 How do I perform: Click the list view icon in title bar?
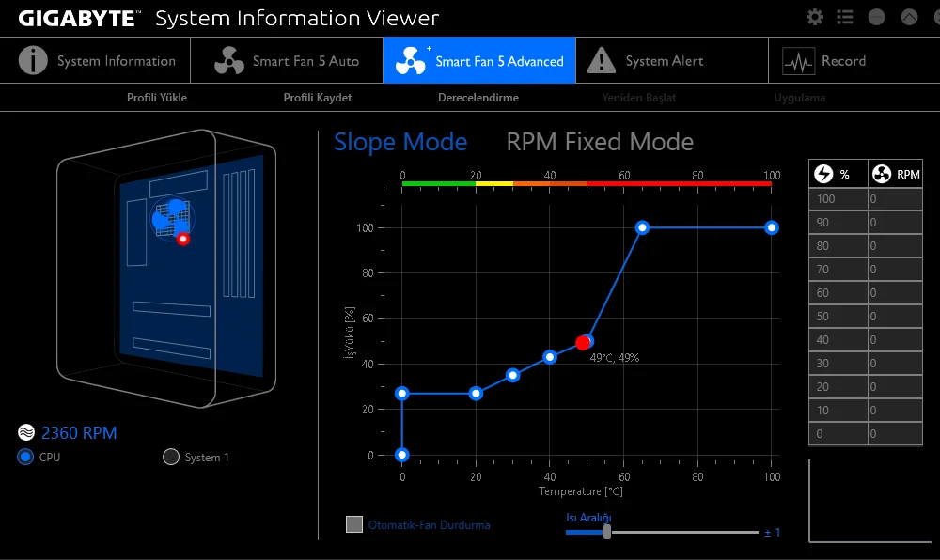coord(845,17)
